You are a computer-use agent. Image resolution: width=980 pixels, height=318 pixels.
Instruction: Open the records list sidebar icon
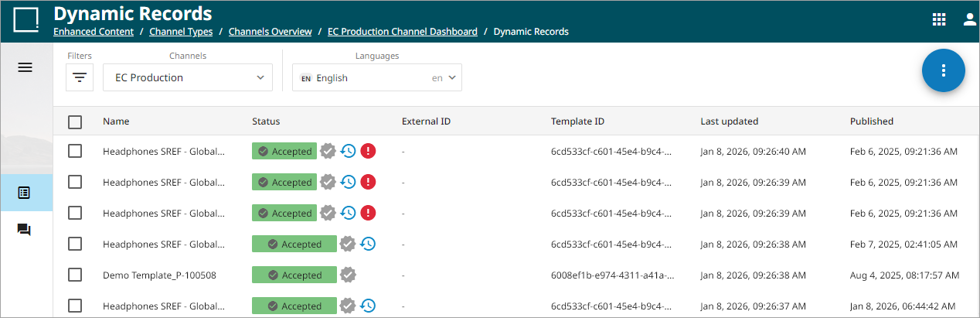click(x=25, y=193)
